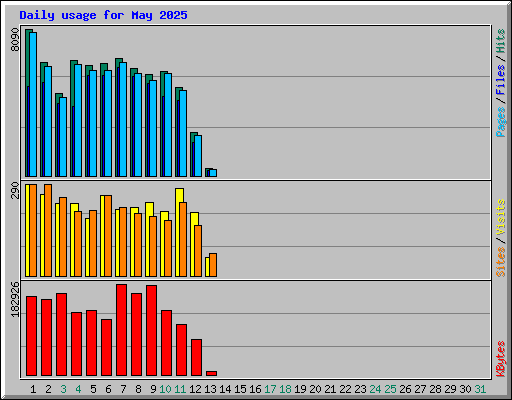This screenshot has width=512, height=400.
Task: Click the cyan Pages legend label
Action: point(501,122)
